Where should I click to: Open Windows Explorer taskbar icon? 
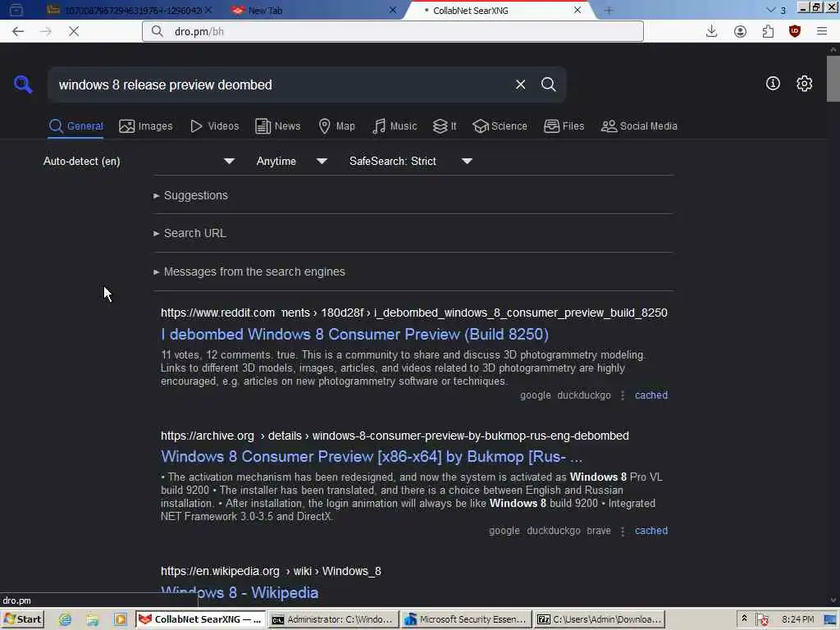click(93, 620)
